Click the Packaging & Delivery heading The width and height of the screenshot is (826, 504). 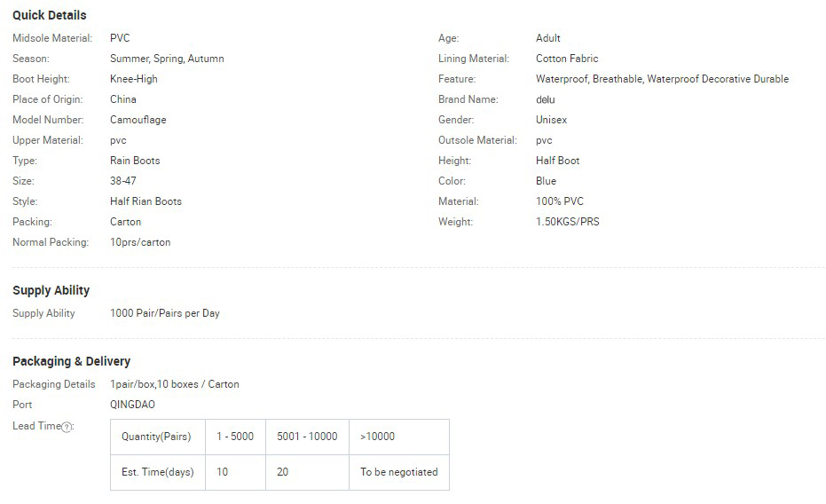[71, 361]
